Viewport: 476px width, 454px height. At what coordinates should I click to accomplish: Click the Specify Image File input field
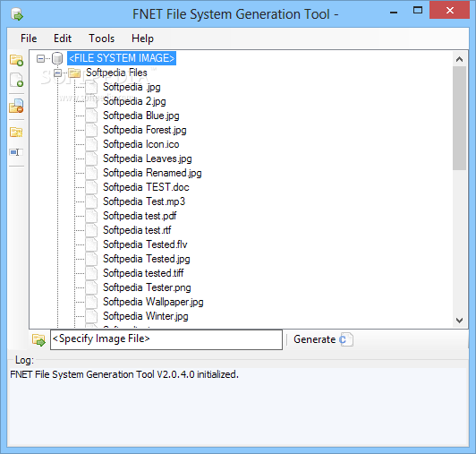[x=166, y=339]
